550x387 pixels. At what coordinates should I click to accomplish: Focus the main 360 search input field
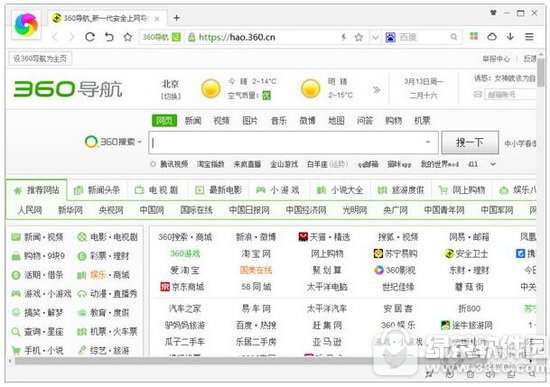(293, 142)
